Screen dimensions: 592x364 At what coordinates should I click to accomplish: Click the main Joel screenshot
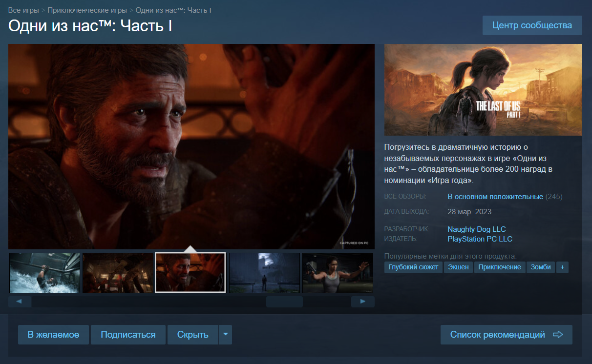point(191,146)
